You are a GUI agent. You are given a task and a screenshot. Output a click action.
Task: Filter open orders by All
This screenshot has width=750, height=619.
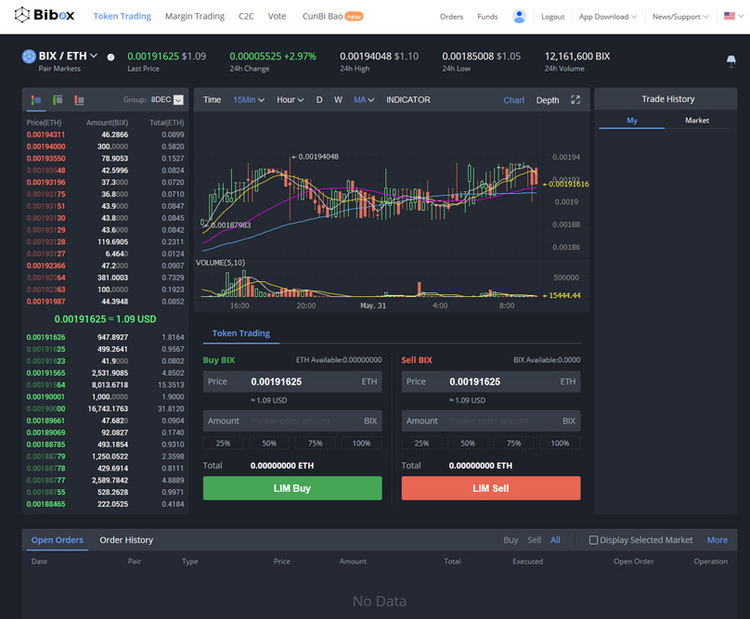555,540
